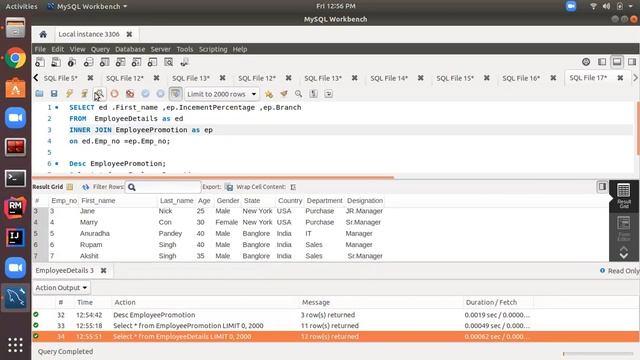Toggle word wrap editor icon
Viewport: 640px width, 360px height.
pyautogui.click(x=329, y=93)
